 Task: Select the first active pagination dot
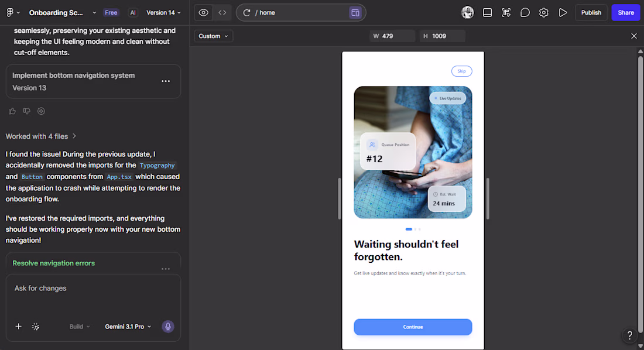(x=409, y=229)
